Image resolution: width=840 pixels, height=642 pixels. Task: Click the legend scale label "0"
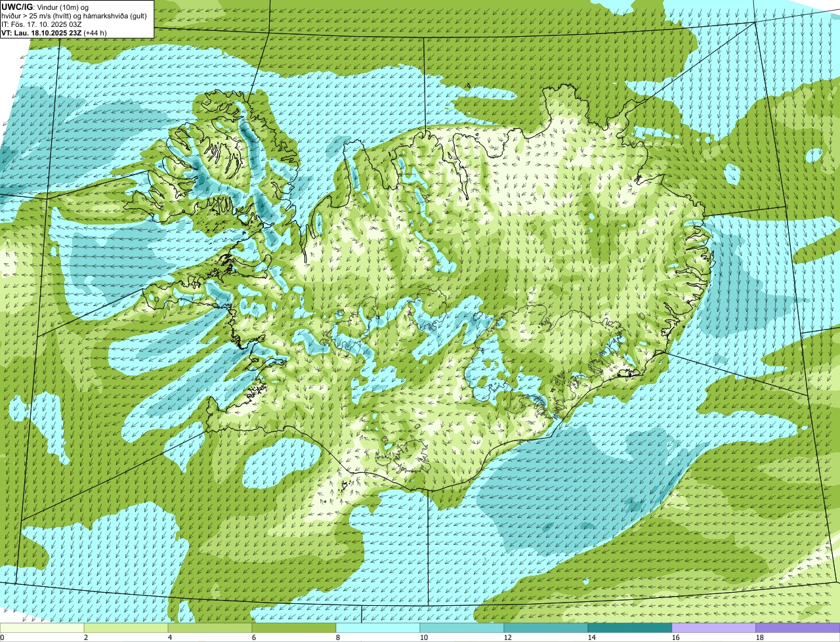[x=2, y=637]
